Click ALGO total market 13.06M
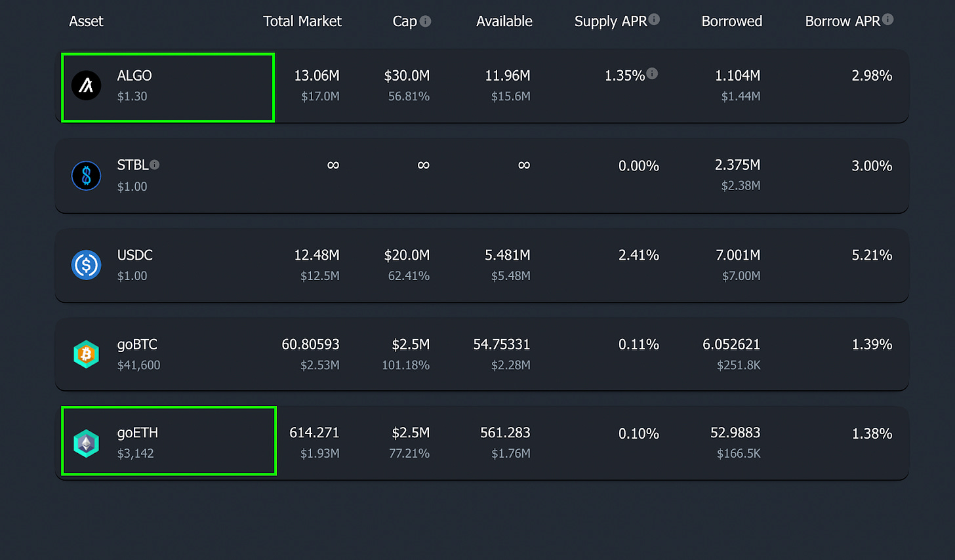 (317, 75)
